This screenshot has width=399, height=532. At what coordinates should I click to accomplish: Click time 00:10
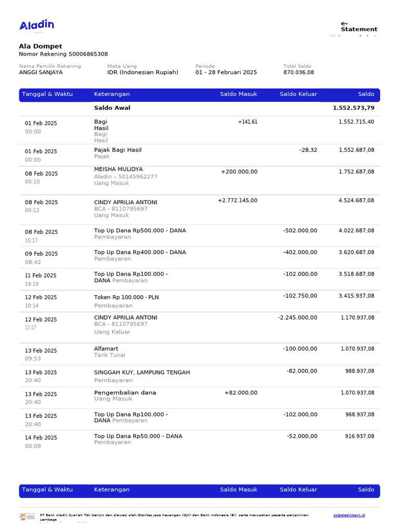pyautogui.click(x=32, y=181)
